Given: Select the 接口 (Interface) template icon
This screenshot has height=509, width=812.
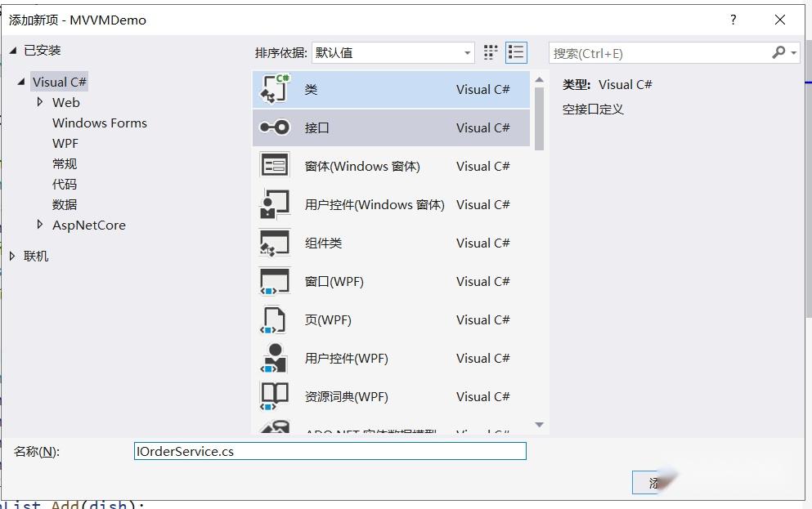Looking at the screenshot, I should (x=274, y=127).
